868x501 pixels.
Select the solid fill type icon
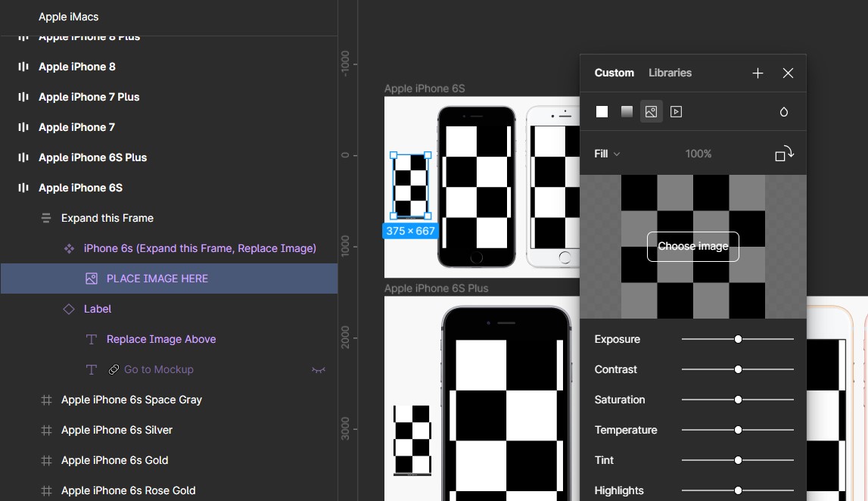click(x=602, y=112)
